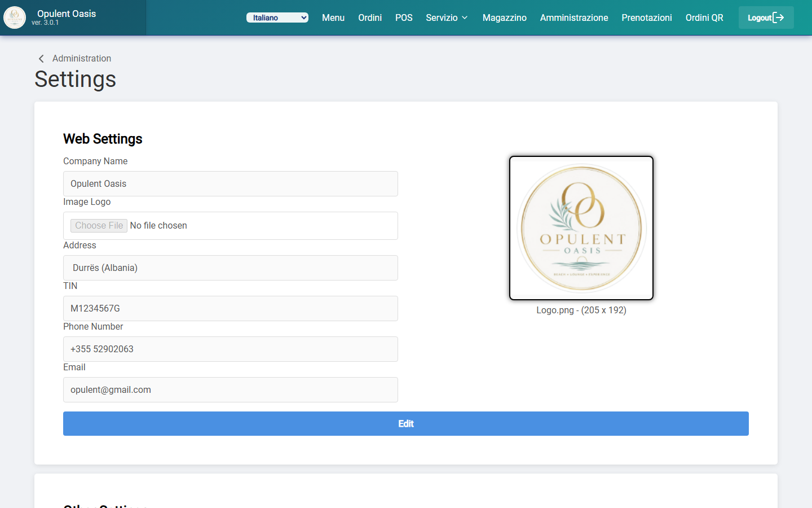Click the Logout button

[x=766, y=17]
